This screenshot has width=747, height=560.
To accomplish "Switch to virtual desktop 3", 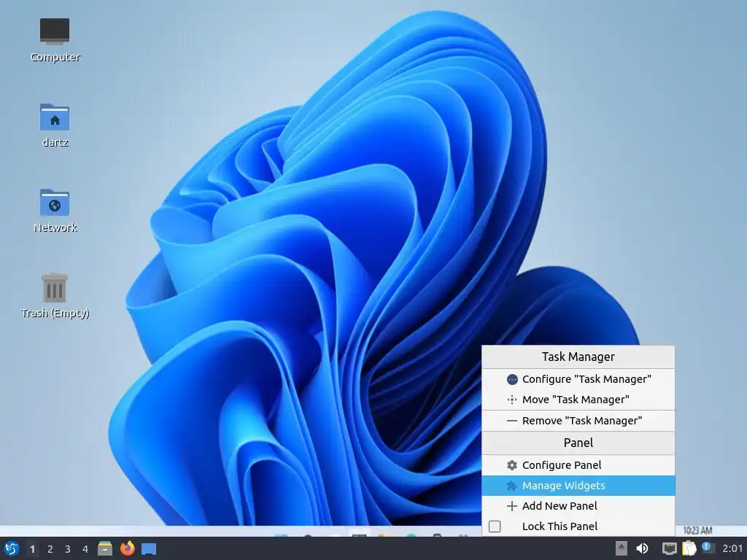I will pyautogui.click(x=68, y=549).
